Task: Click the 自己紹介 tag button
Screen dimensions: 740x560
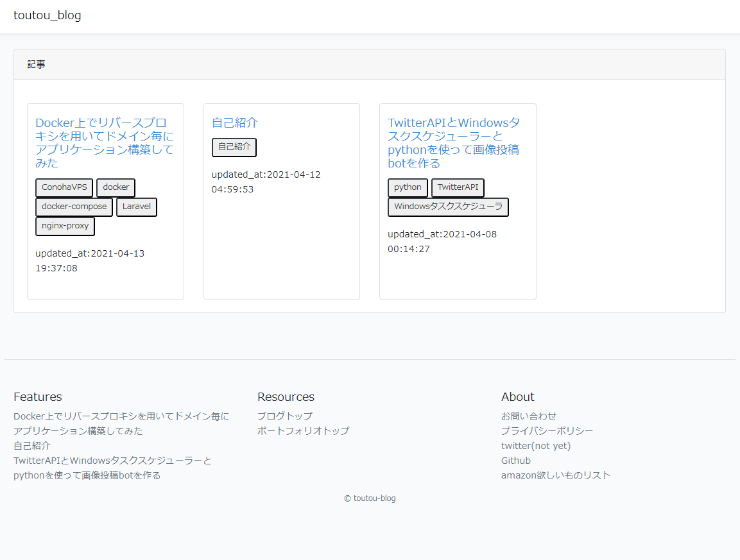Action: [x=234, y=147]
